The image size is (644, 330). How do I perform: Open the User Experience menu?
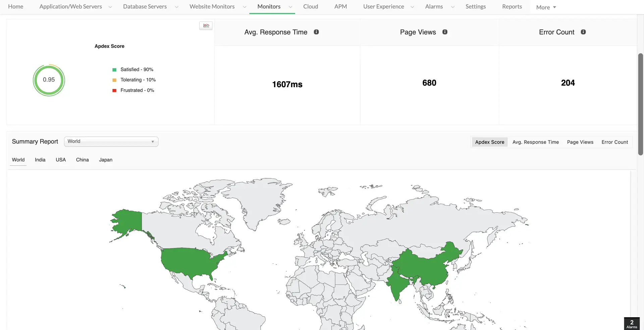pyautogui.click(x=383, y=7)
